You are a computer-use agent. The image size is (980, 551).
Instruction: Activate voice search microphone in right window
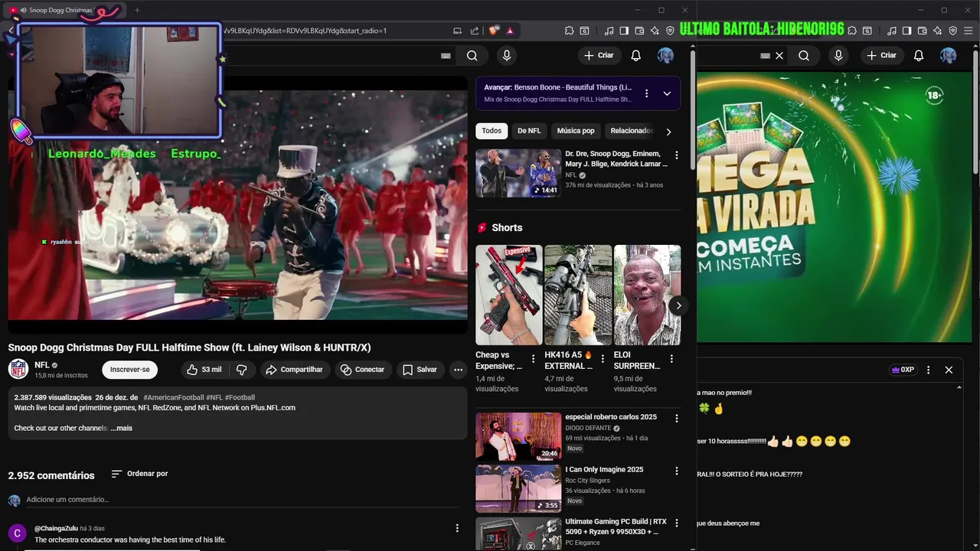click(x=838, y=55)
